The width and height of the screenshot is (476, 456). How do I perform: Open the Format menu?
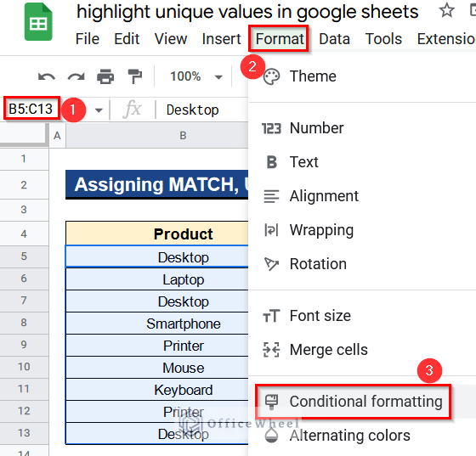pos(280,39)
